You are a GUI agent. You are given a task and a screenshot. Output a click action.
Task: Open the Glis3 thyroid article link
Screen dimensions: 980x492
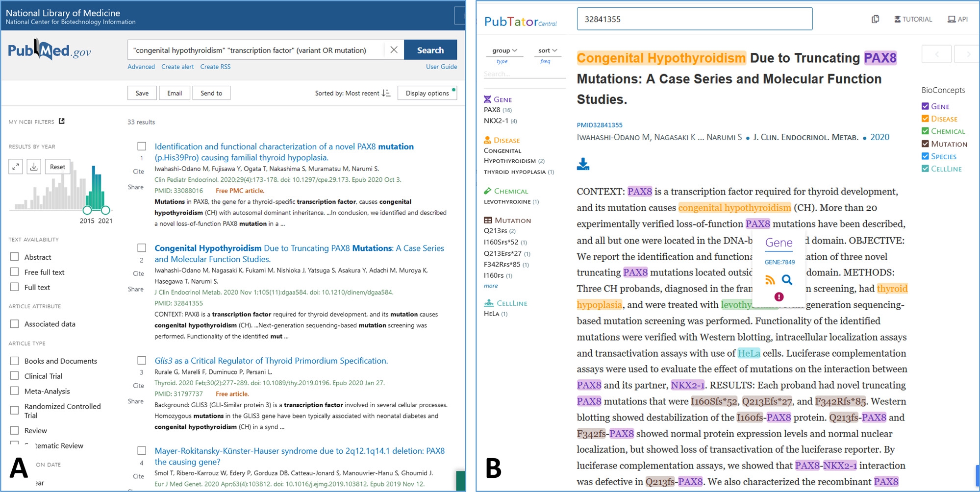271,360
